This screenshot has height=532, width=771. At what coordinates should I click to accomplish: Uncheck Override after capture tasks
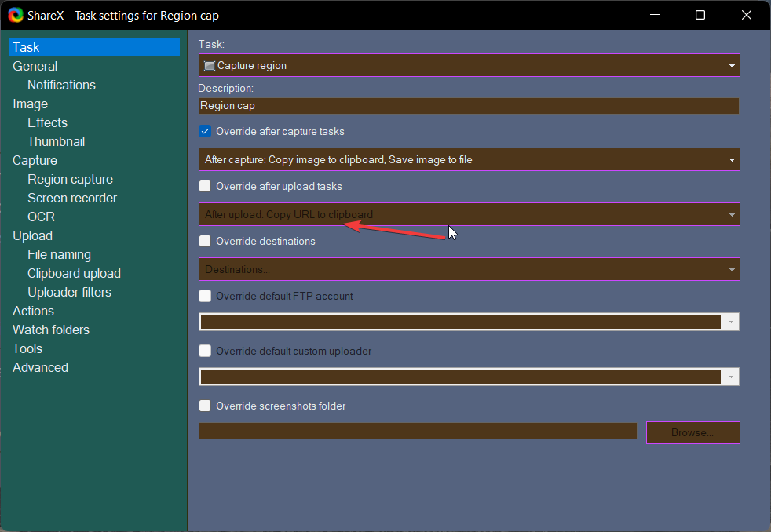click(x=205, y=131)
